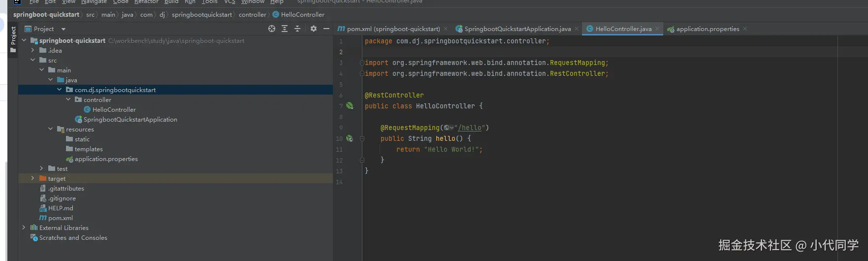868x261 pixels.
Task: Open the Code menu
Action: coord(121,2)
